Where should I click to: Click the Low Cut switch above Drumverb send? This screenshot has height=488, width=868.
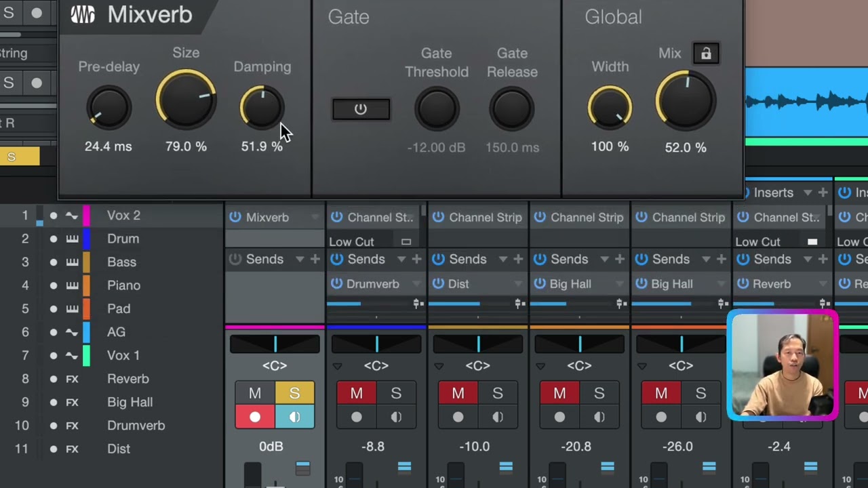pyautogui.click(x=406, y=242)
